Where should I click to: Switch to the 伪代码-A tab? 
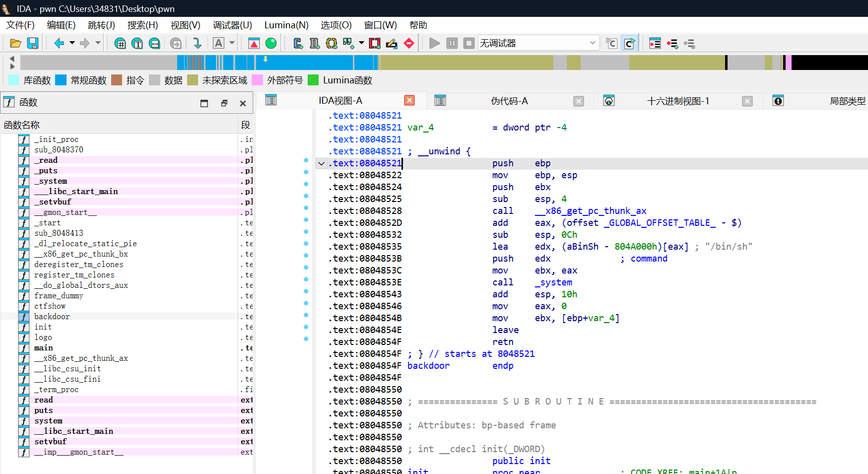pos(509,101)
